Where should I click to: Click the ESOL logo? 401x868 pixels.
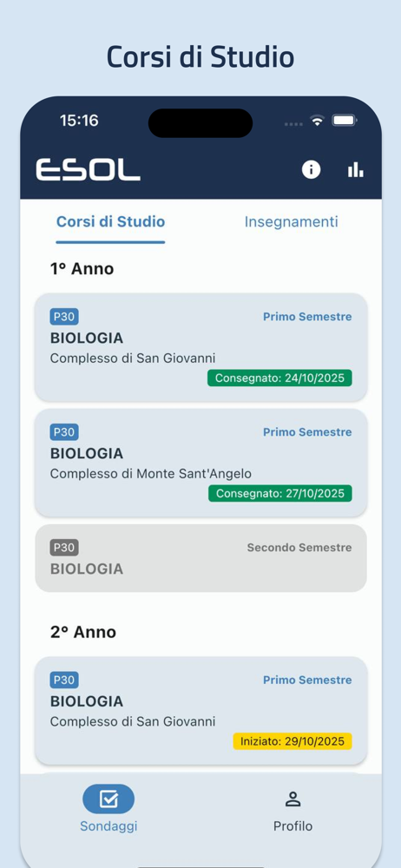[88, 169]
